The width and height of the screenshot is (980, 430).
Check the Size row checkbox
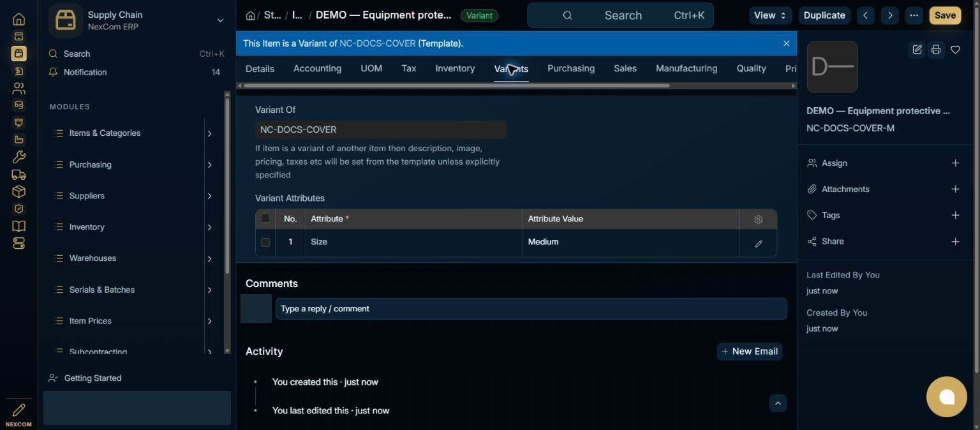(265, 242)
